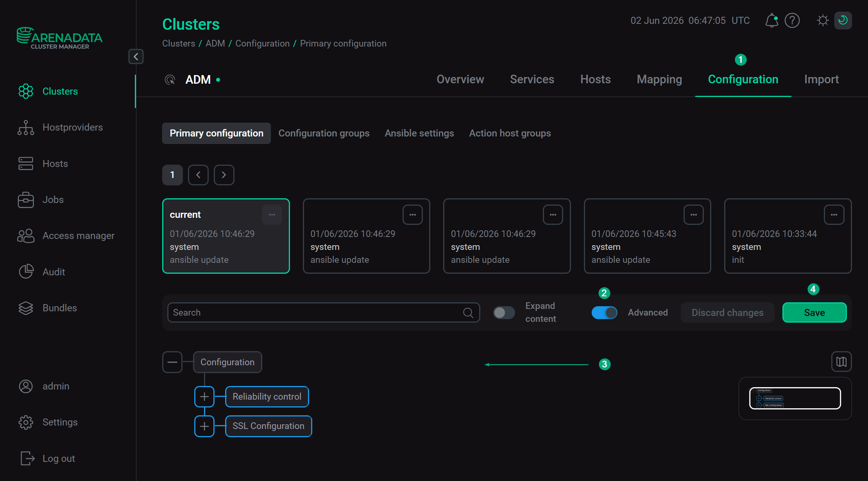
Task: Open notifications bell
Action: [771, 20]
